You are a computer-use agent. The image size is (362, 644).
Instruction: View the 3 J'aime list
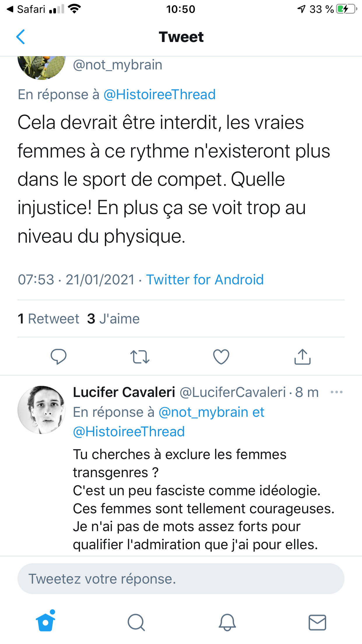(113, 318)
